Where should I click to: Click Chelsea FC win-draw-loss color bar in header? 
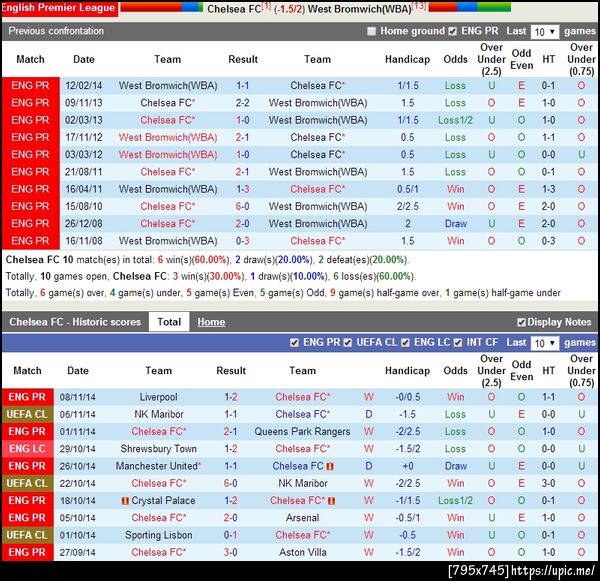(x=162, y=7)
